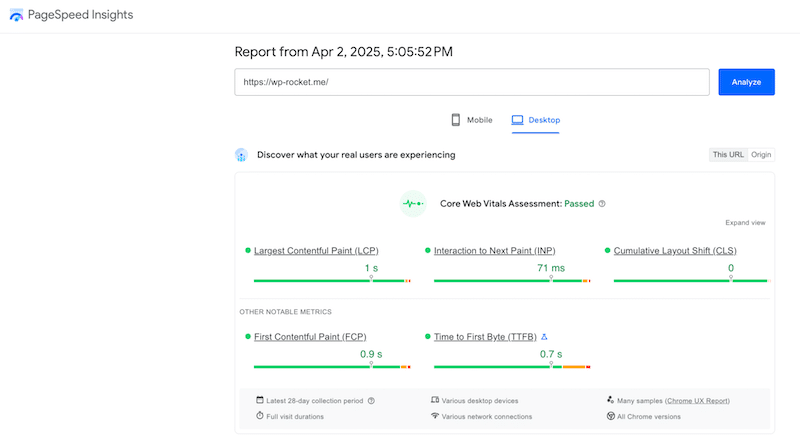Click the "Various desktop devices" text

coord(480,401)
